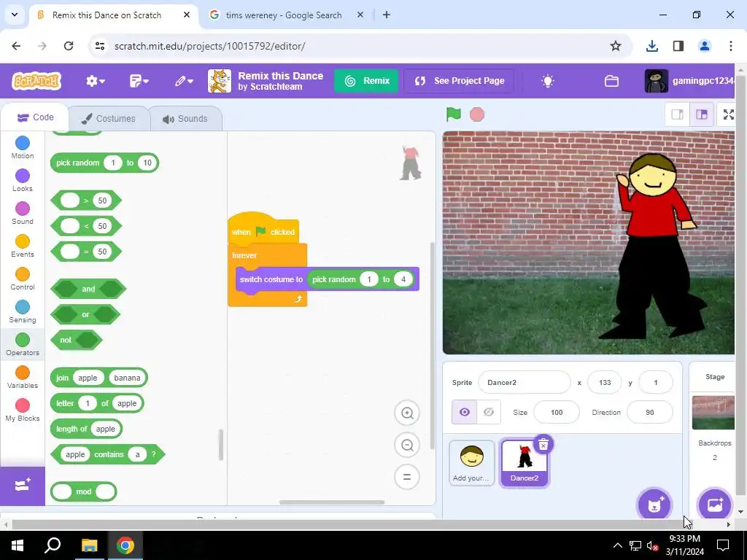Click switch costume to block
The height and width of the screenshot is (560, 747).
[x=271, y=279]
